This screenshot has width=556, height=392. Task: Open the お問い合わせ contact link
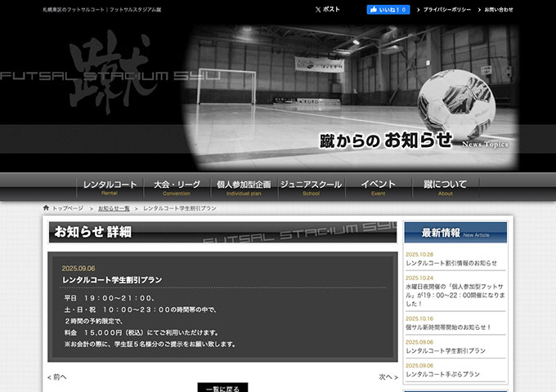coord(498,10)
